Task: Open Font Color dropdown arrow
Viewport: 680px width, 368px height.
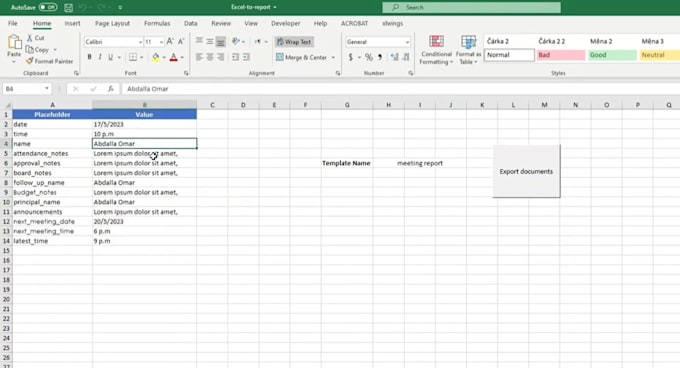Action: pyautogui.click(x=182, y=57)
